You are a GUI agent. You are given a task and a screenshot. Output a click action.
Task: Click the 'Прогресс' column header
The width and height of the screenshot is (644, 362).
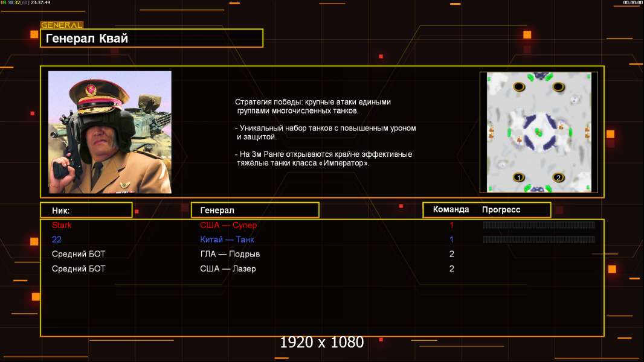tap(501, 209)
